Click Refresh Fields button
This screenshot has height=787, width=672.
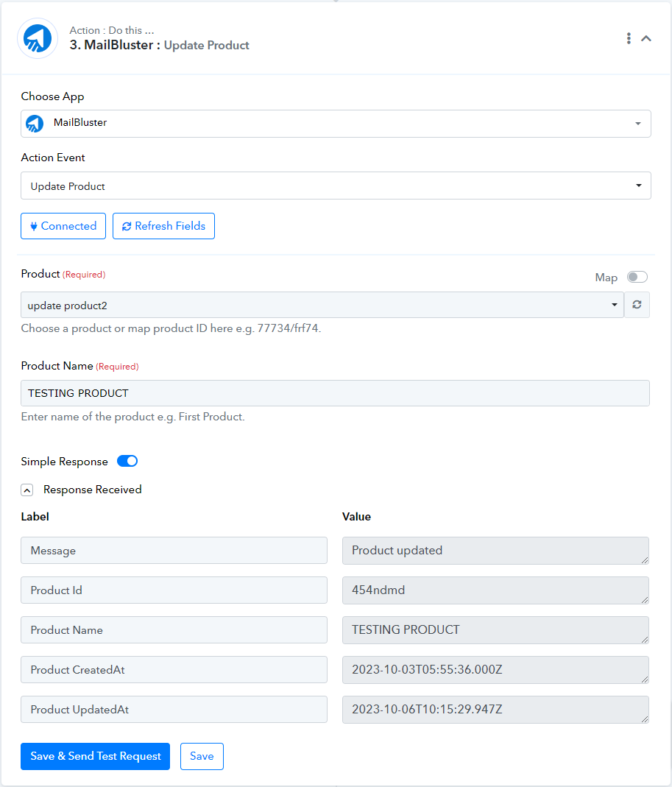[163, 226]
